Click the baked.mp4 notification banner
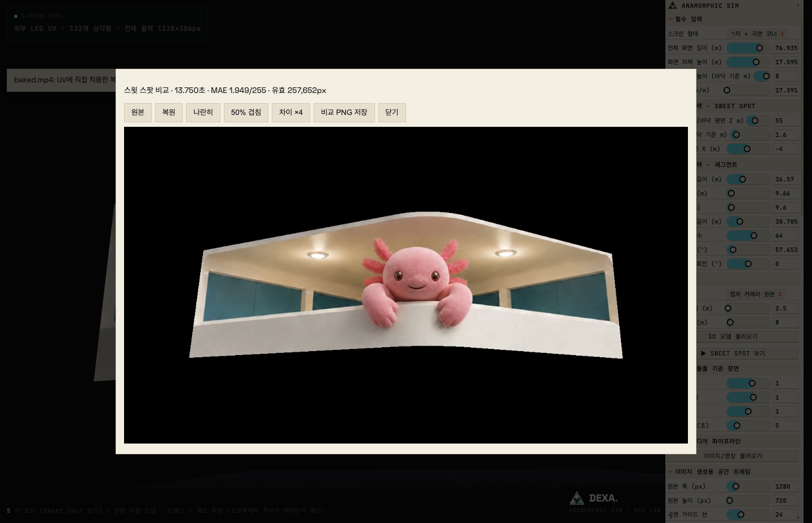The image size is (812, 523). [61, 80]
